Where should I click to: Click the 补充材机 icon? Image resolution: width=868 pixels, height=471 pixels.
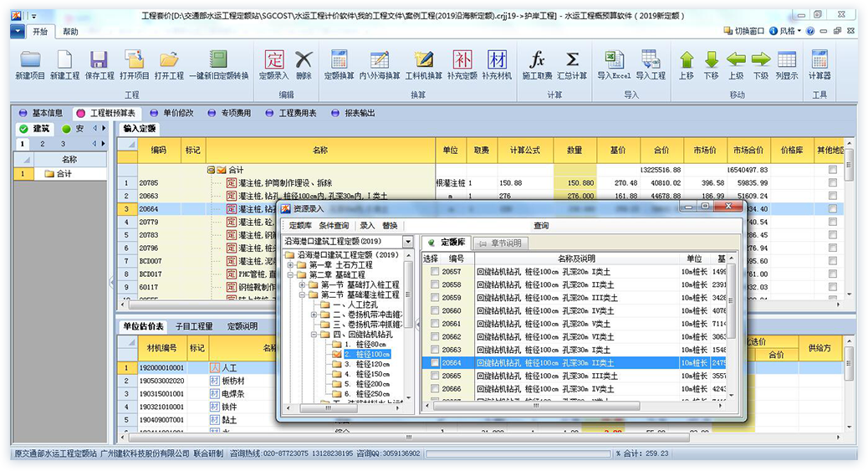497,59
